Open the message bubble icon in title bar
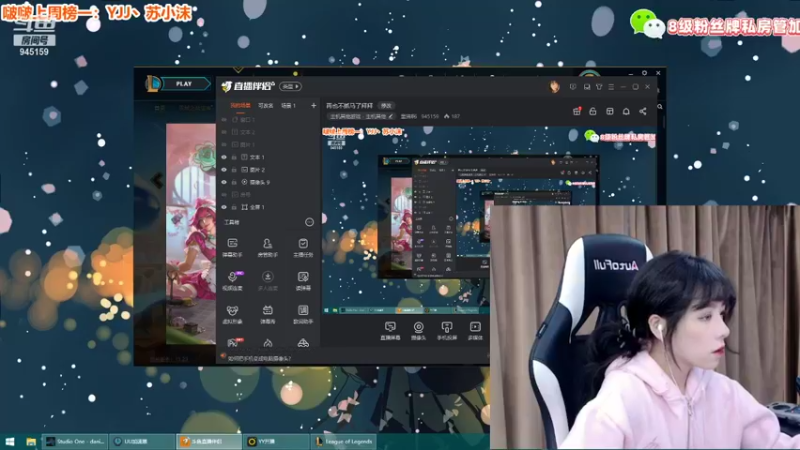 (x=573, y=87)
